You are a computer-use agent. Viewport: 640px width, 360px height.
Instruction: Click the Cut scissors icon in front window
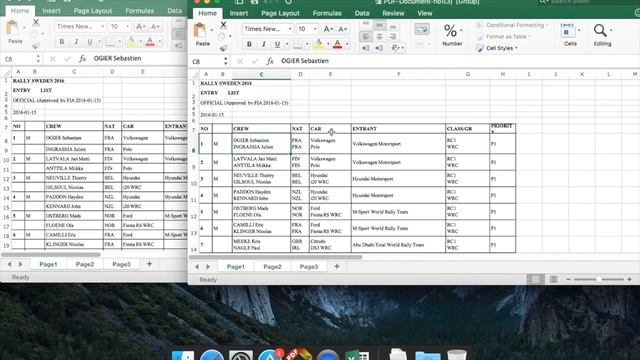[223, 25]
